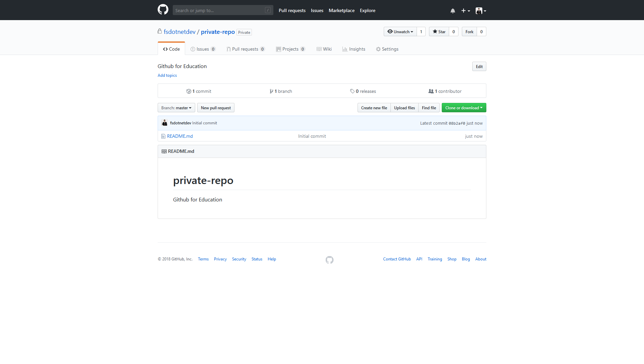The image size is (644, 364).
Task: Edit the repository description
Action: (x=479, y=66)
